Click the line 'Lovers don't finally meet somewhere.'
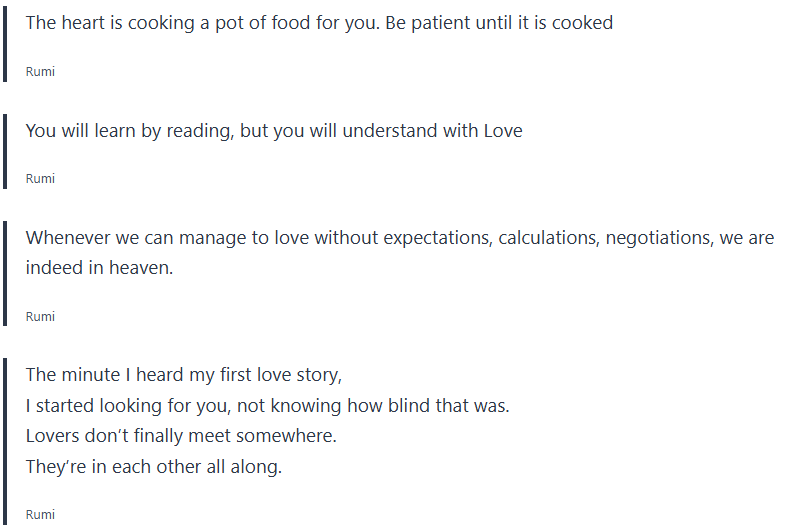807x530 pixels. coord(181,436)
